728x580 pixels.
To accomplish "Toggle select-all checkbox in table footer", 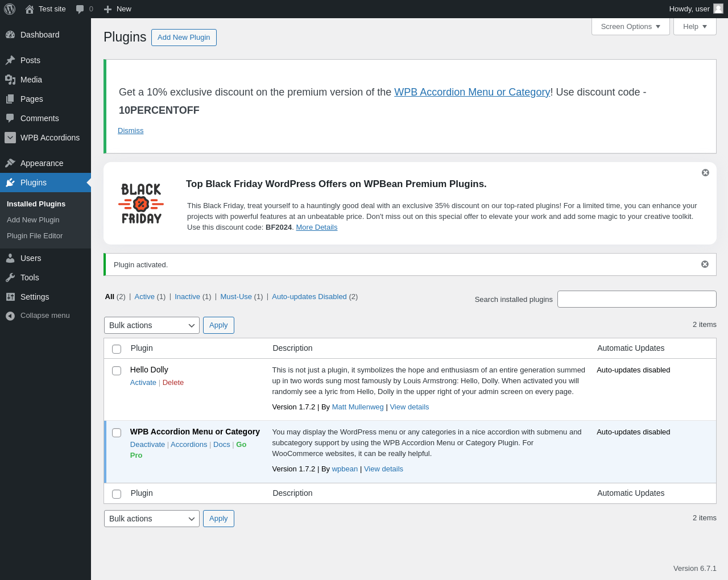I will 117,494.
